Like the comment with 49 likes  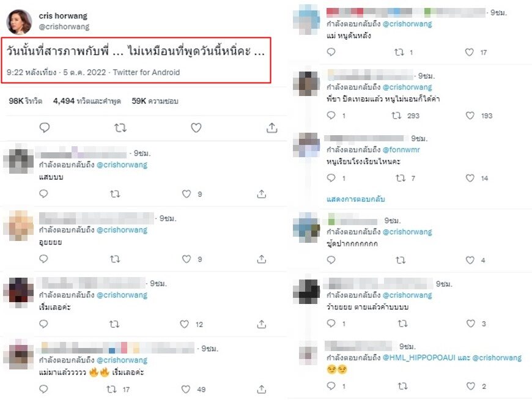click(186, 389)
